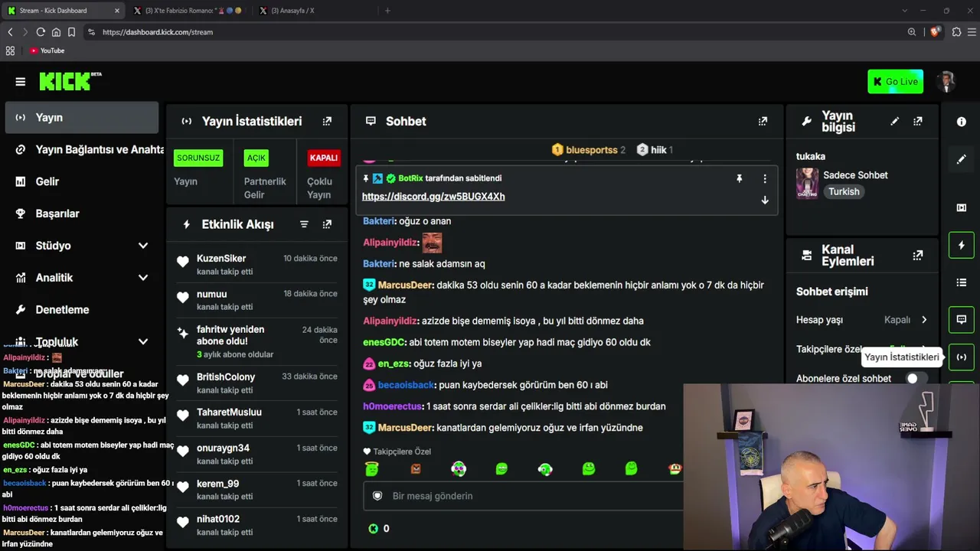The width and height of the screenshot is (980, 551).
Task: Toggle the Yayın İstatistikleri panel button in right sidebar
Action: (x=962, y=357)
